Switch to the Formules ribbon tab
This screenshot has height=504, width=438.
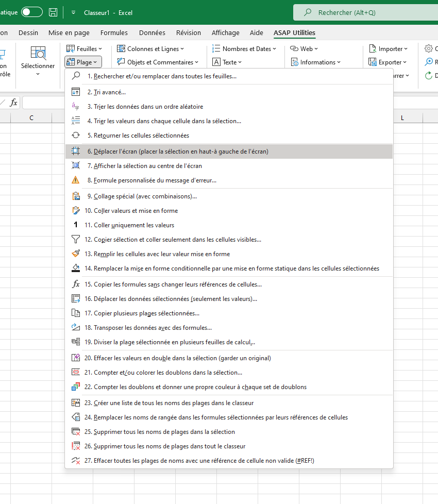[x=114, y=33]
